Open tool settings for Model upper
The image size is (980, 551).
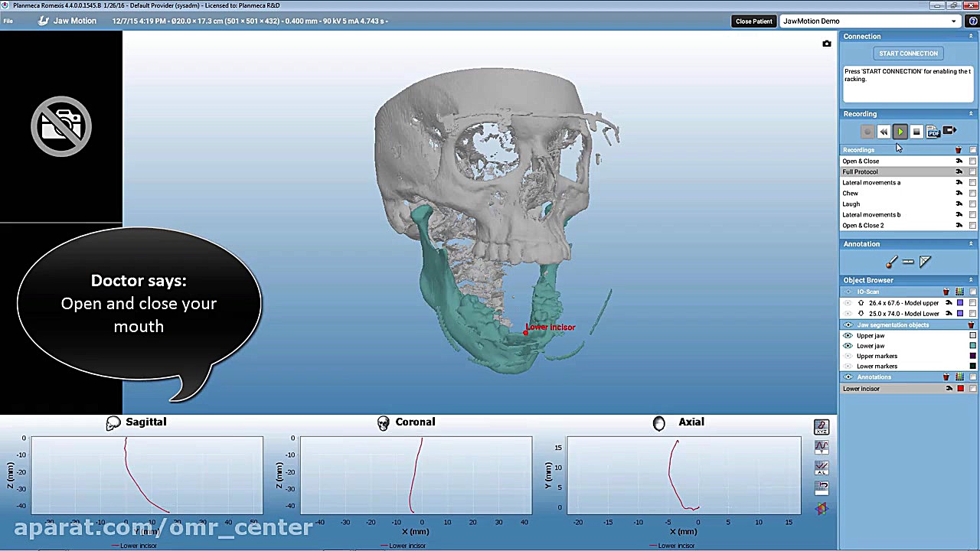[x=949, y=303]
